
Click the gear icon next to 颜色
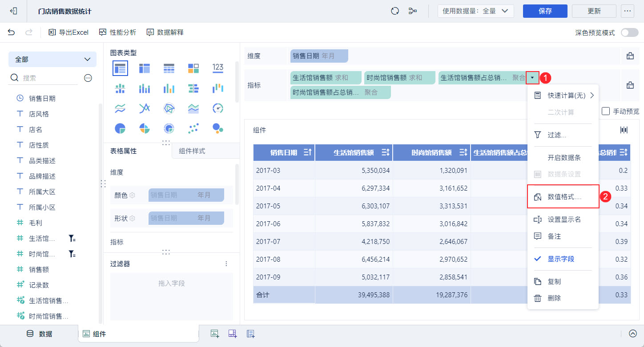(x=132, y=195)
